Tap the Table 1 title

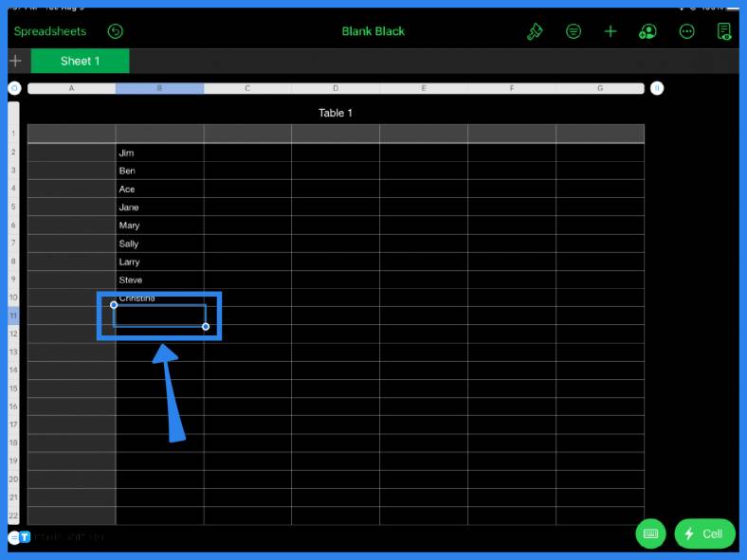pos(336,113)
